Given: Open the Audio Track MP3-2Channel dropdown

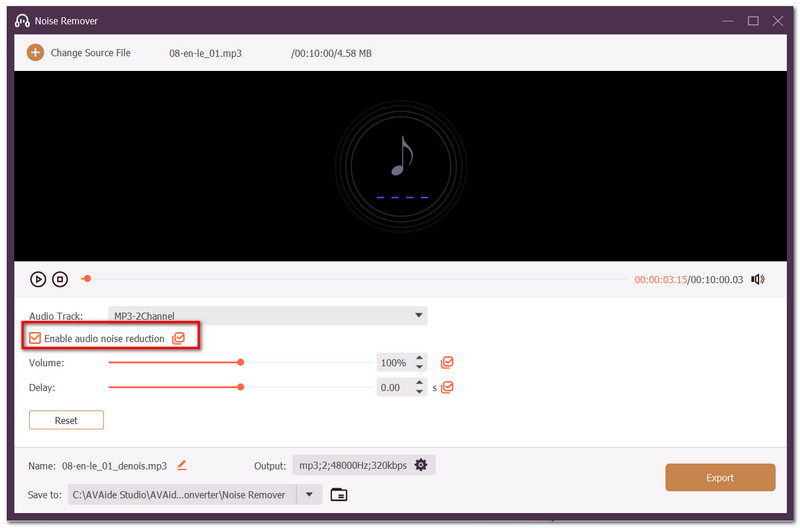Looking at the screenshot, I should point(268,315).
